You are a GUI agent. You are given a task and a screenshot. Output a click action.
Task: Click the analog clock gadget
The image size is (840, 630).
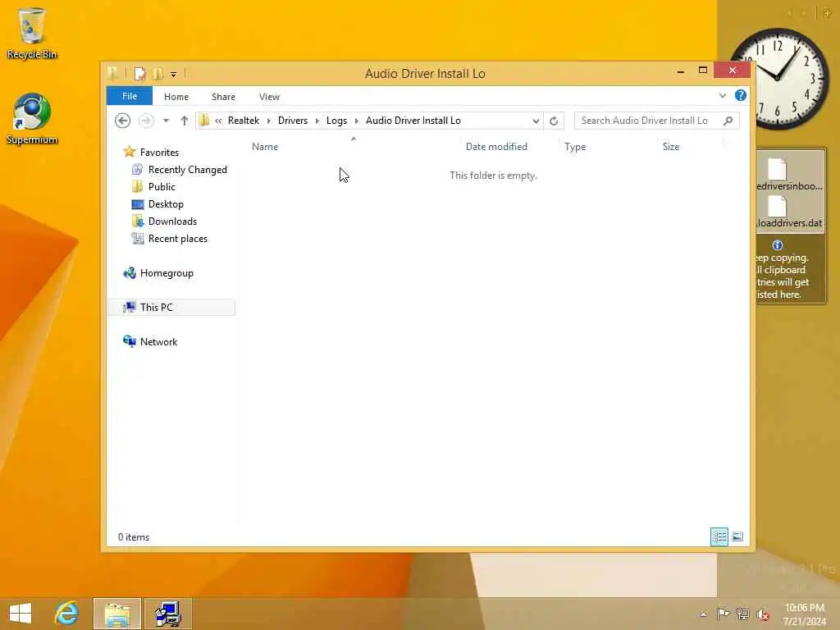point(778,78)
